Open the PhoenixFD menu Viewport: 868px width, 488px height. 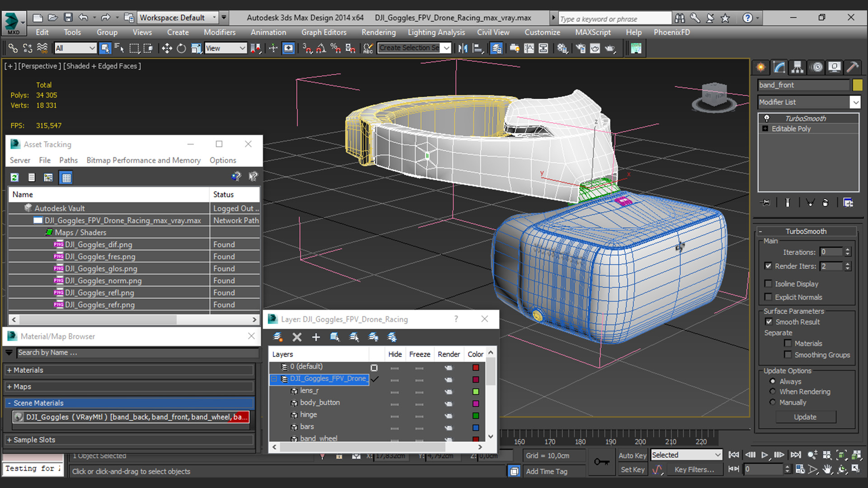tap(671, 32)
